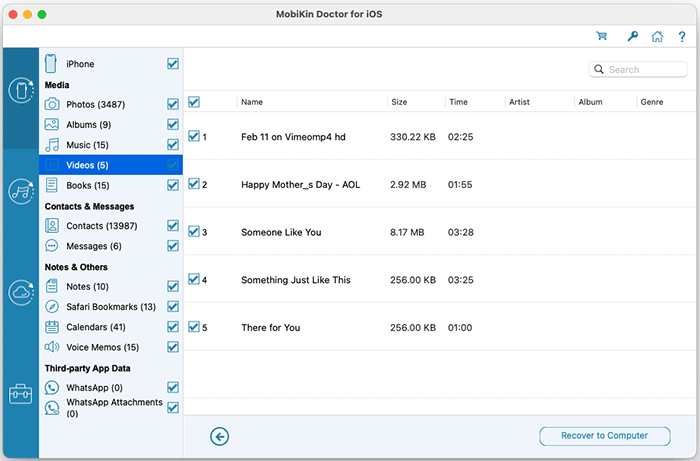Switch to iCloud recovery mode icon
This screenshot has width=700, height=461.
point(20,293)
